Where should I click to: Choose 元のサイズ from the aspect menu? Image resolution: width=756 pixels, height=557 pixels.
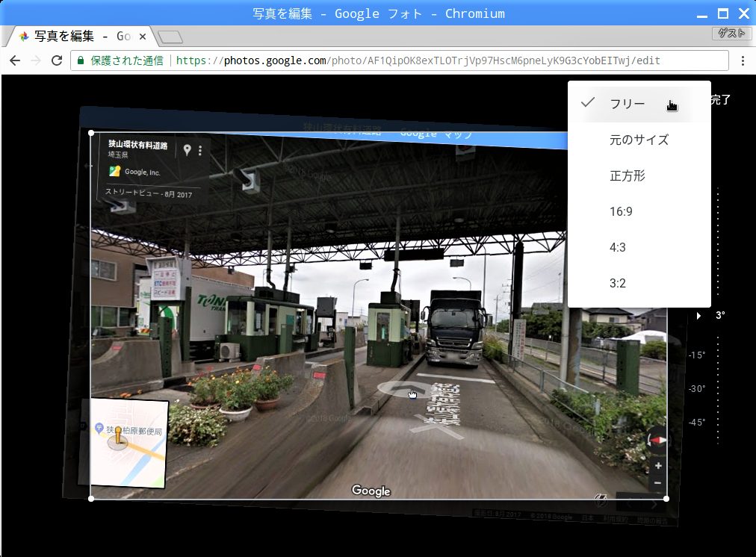(639, 140)
